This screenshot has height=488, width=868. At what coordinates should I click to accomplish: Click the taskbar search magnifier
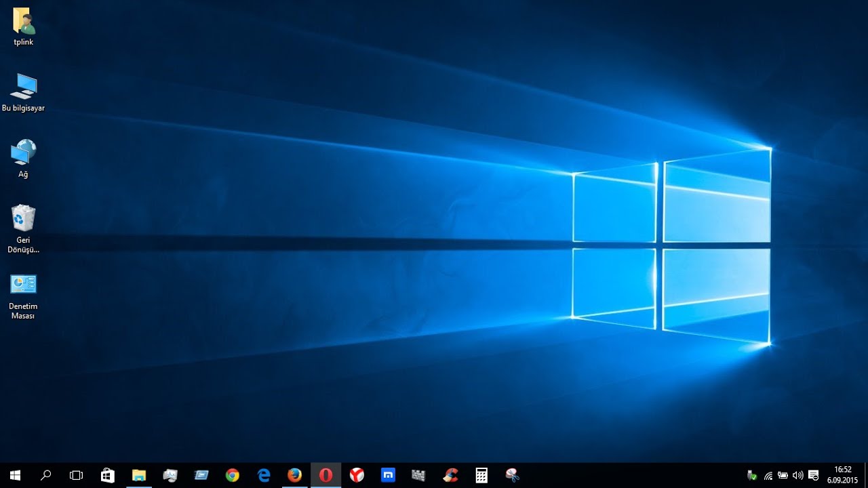[x=45, y=475]
